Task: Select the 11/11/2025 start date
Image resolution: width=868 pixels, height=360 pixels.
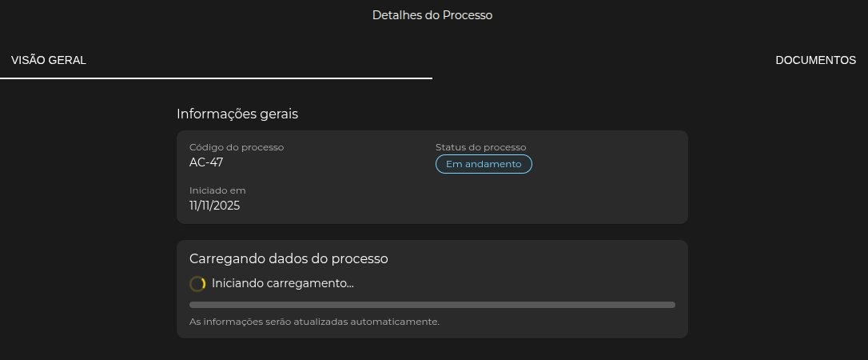Action: click(214, 206)
